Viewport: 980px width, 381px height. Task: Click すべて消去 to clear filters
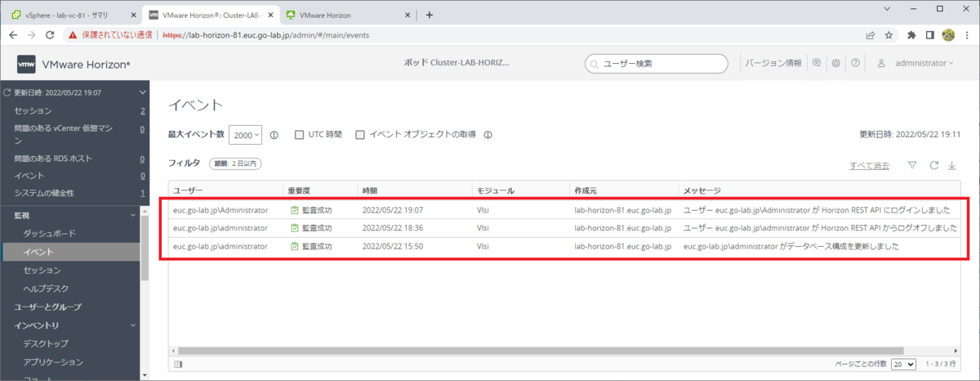(869, 165)
